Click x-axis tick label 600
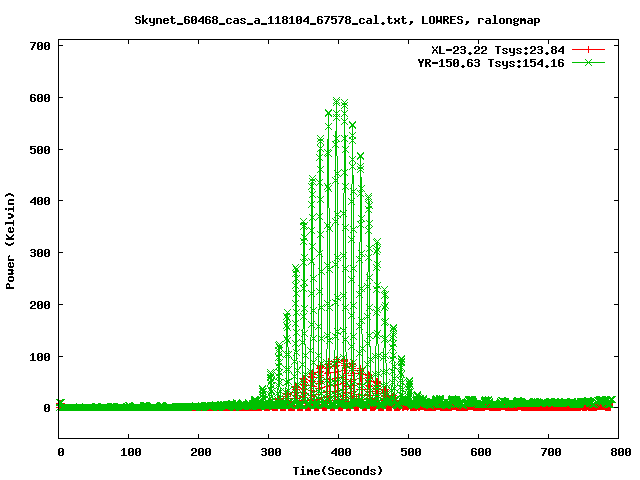 click(480, 452)
